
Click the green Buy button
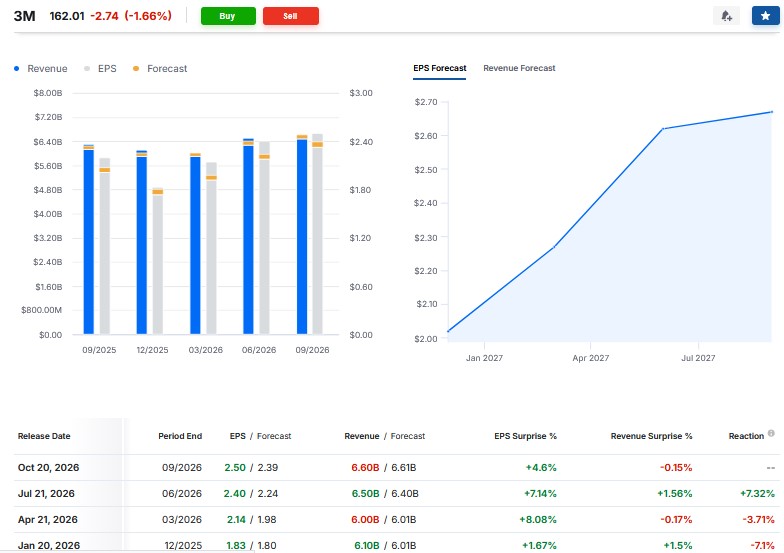[x=228, y=16]
